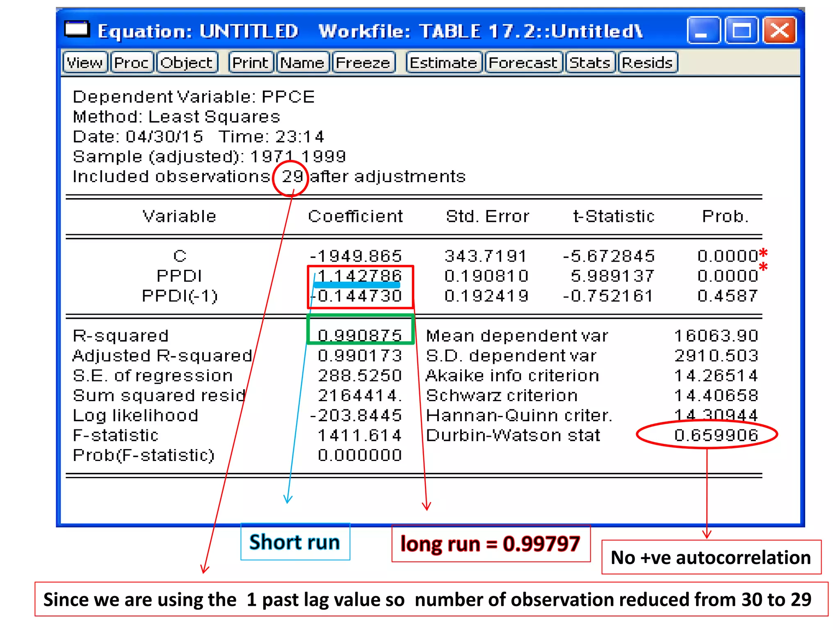The width and height of the screenshot is (840, 630).
Task: Click F-statistic value 1411.614
Action: [360, 435]
